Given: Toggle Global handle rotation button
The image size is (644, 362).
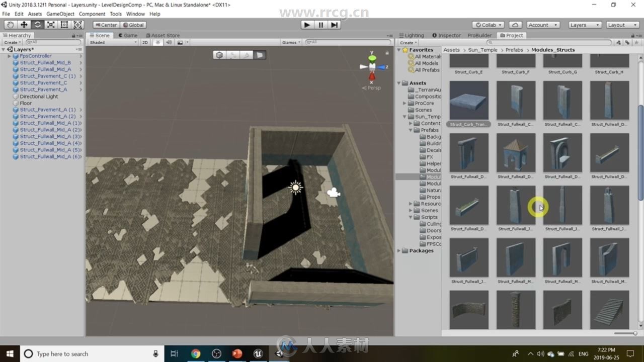Looking at the screenshot, I should point(133,25).
